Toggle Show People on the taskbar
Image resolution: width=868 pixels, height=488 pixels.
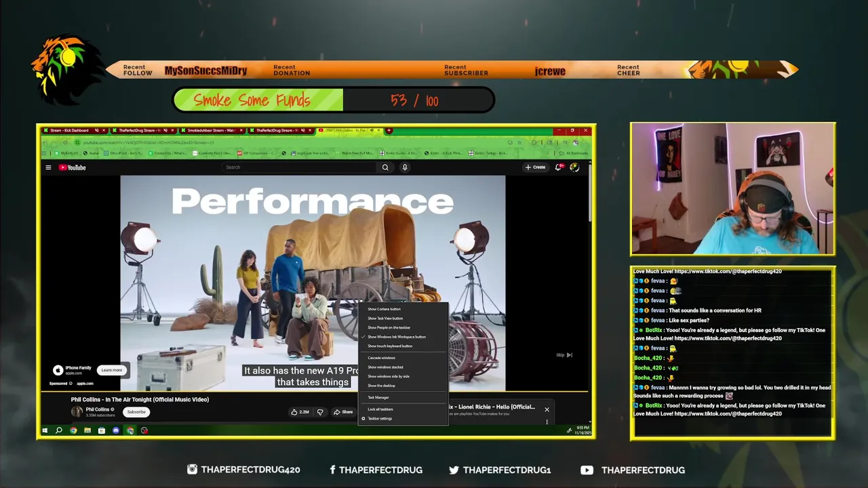[x=403, y=327]
